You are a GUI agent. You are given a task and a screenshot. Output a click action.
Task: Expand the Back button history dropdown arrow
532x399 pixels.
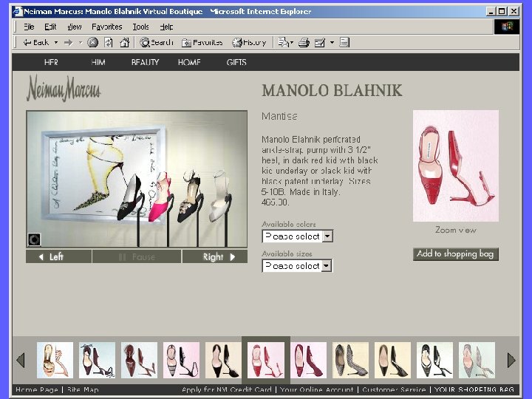pos(56,42)
